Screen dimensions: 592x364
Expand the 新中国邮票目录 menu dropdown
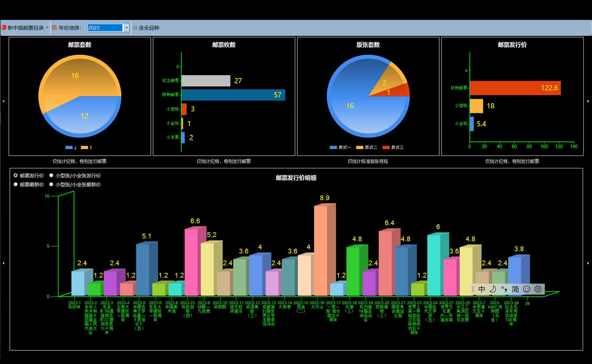[47, 28]
